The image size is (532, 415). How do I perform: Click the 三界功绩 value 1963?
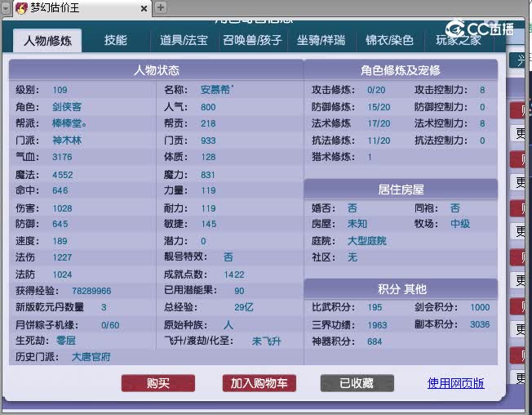[x=377, y=325]
